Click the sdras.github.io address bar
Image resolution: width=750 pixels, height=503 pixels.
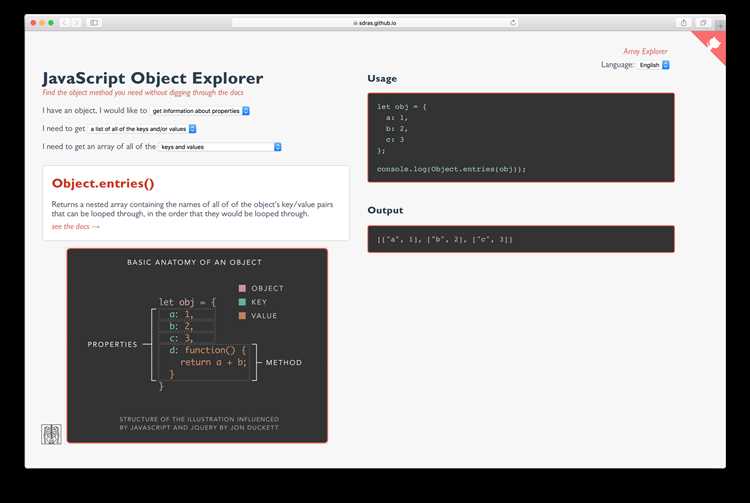click(375, 22)
